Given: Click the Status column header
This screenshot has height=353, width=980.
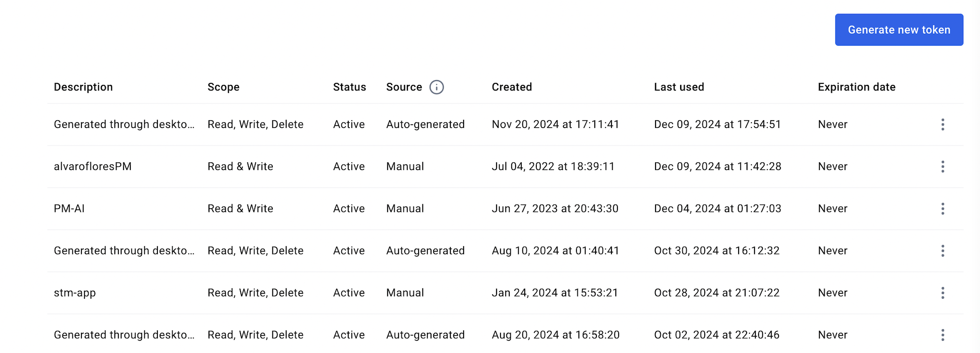Looking at the screenshot, I should [349, 87].
